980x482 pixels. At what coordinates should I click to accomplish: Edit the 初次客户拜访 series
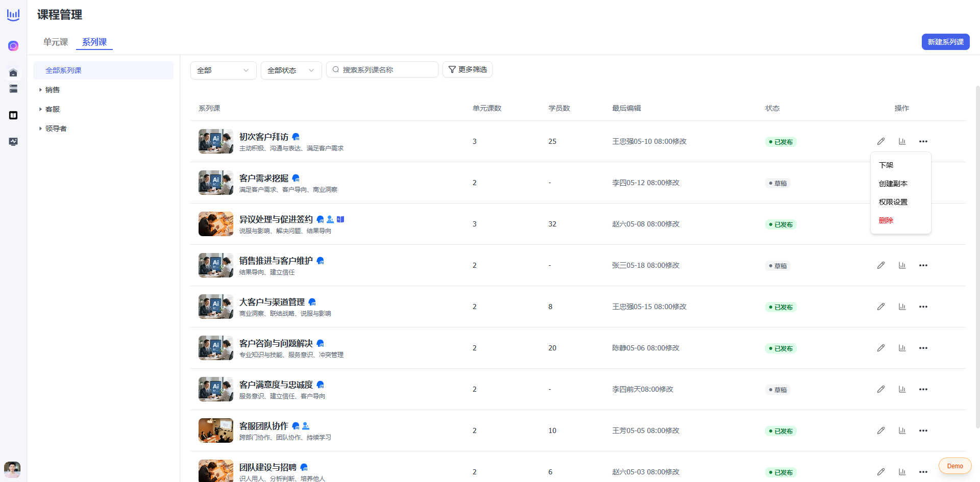click(881, 141)
